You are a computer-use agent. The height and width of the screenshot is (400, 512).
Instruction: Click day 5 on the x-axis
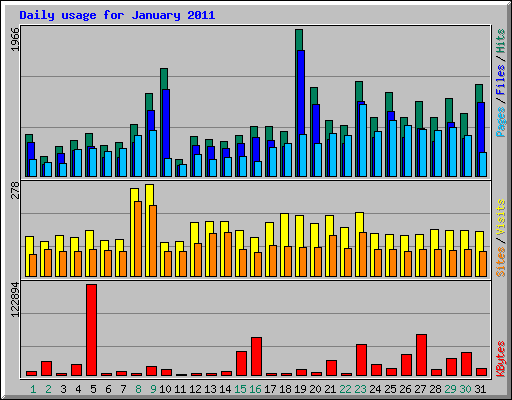93,389
